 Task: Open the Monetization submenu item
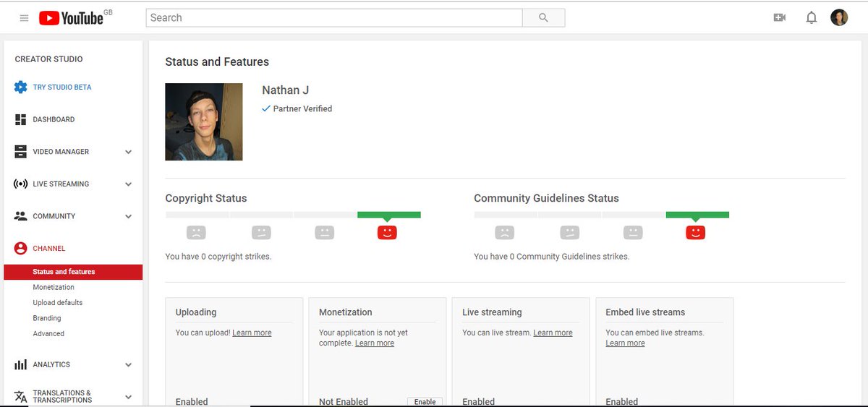point(54,287)
